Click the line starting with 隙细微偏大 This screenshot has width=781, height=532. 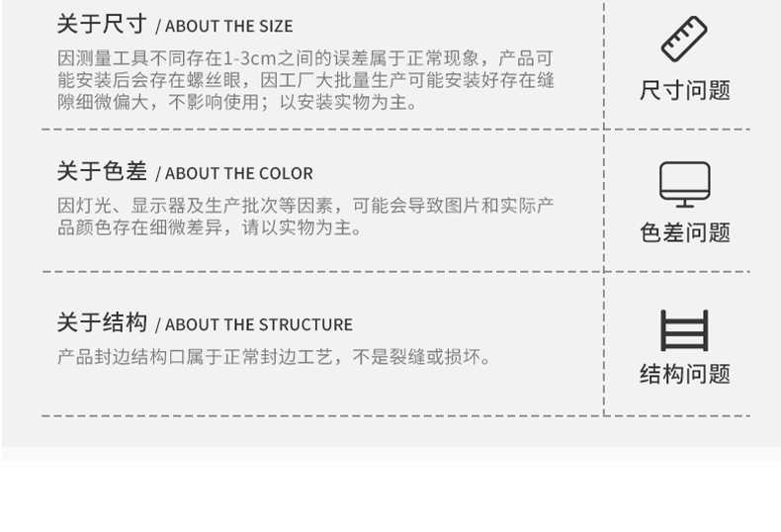(x=237, y=102)
